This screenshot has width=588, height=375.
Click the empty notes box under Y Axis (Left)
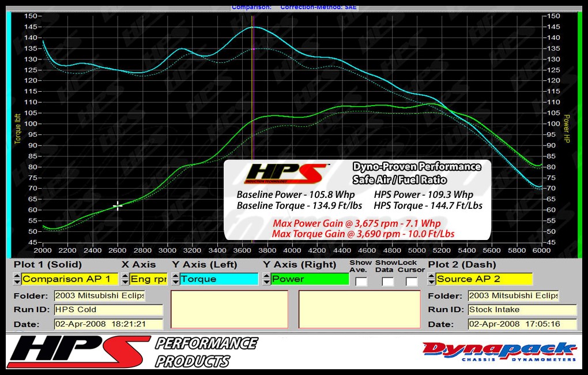229,309
